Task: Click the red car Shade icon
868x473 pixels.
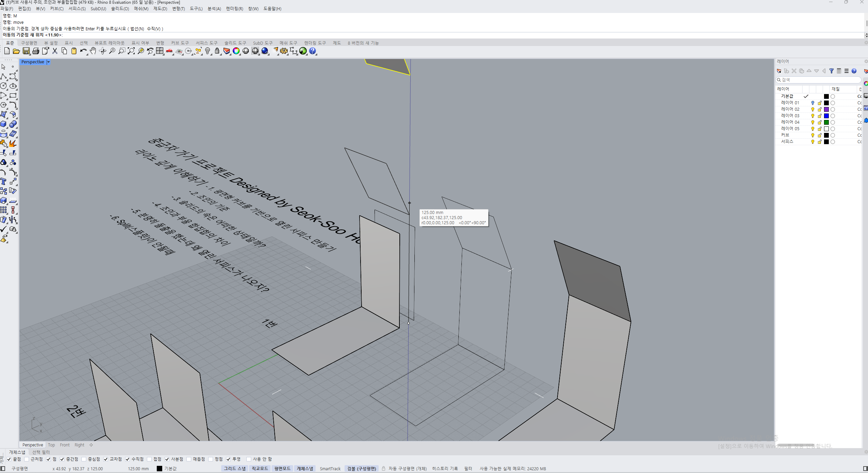Action: (169, 51)
